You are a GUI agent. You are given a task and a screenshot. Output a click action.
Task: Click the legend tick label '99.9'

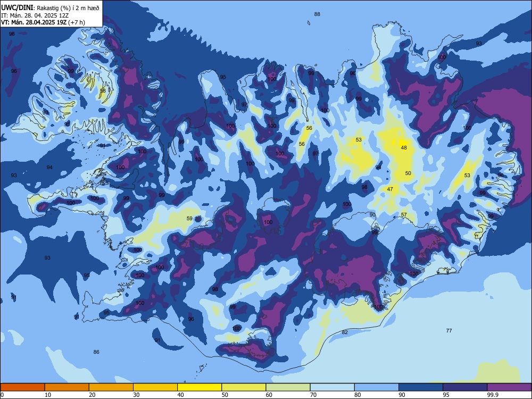[492, 395]
